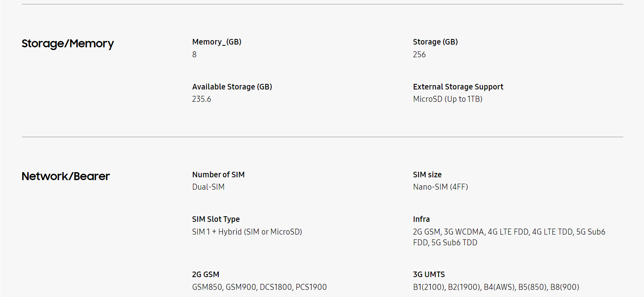
Task: Select the MicroSD (Up to 1TB) text
Action: 447,99
